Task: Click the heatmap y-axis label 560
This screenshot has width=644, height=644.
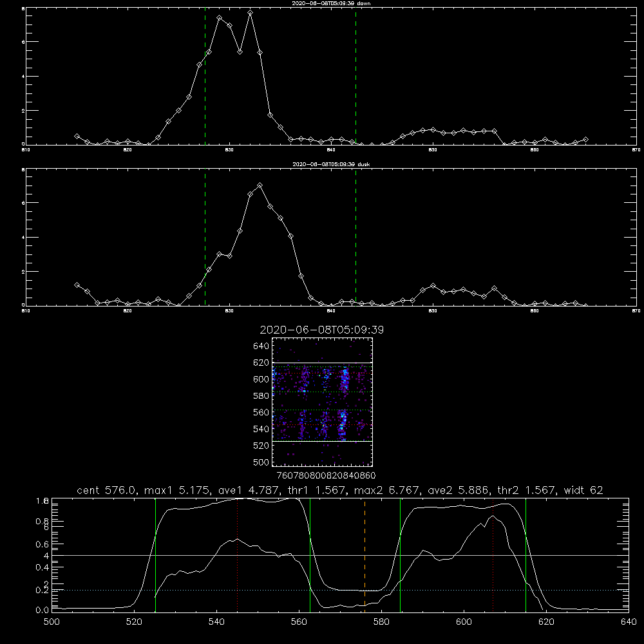Action: point(261,412)
